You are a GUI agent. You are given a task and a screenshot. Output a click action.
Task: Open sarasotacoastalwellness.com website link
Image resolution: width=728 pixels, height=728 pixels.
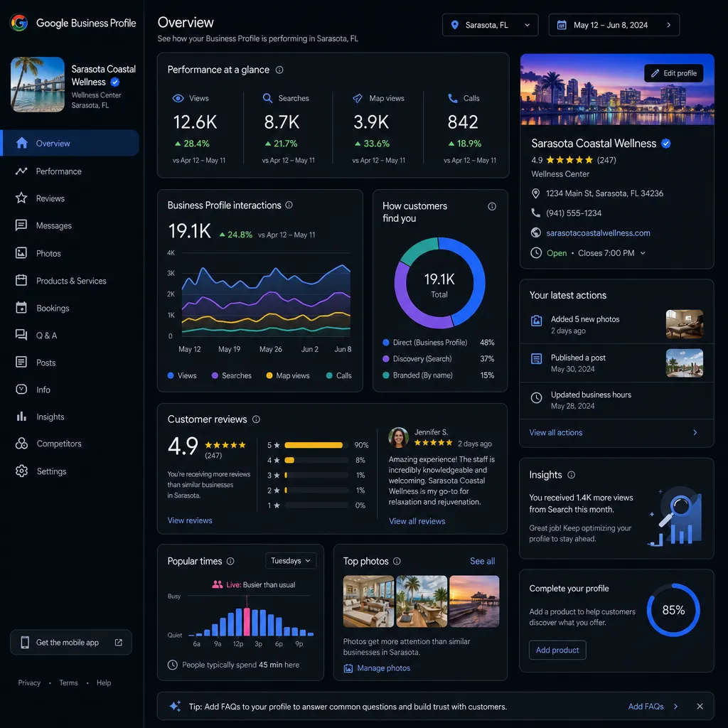point(598,232)
